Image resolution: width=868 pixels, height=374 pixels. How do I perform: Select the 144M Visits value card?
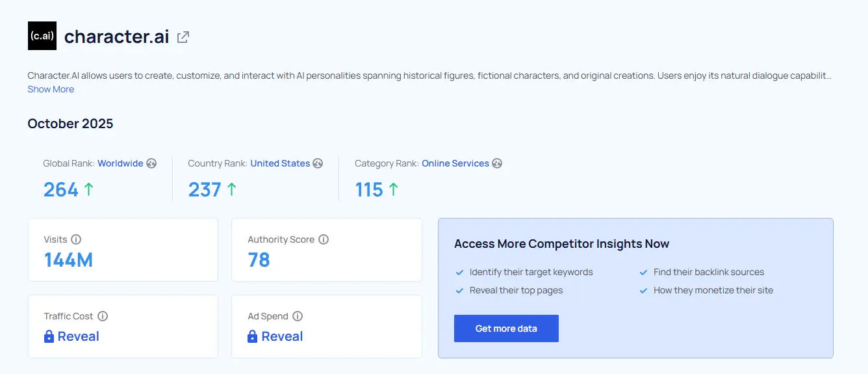(123, 250)
